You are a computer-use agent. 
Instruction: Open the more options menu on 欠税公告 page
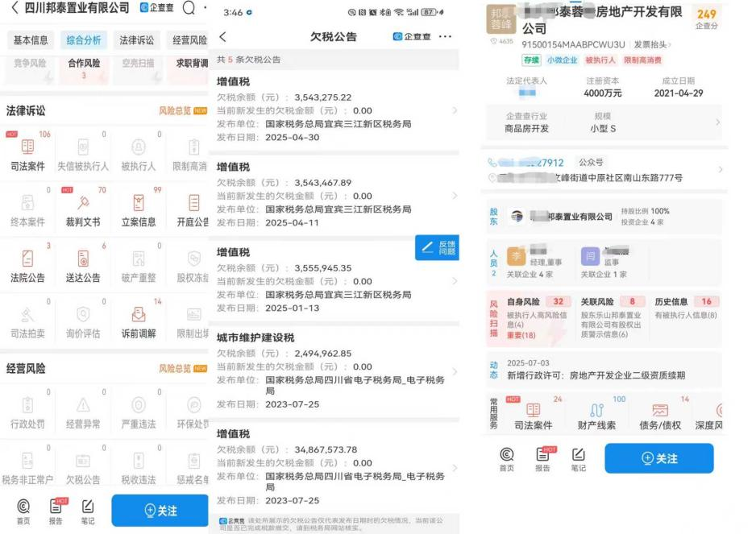pos(446,35)
